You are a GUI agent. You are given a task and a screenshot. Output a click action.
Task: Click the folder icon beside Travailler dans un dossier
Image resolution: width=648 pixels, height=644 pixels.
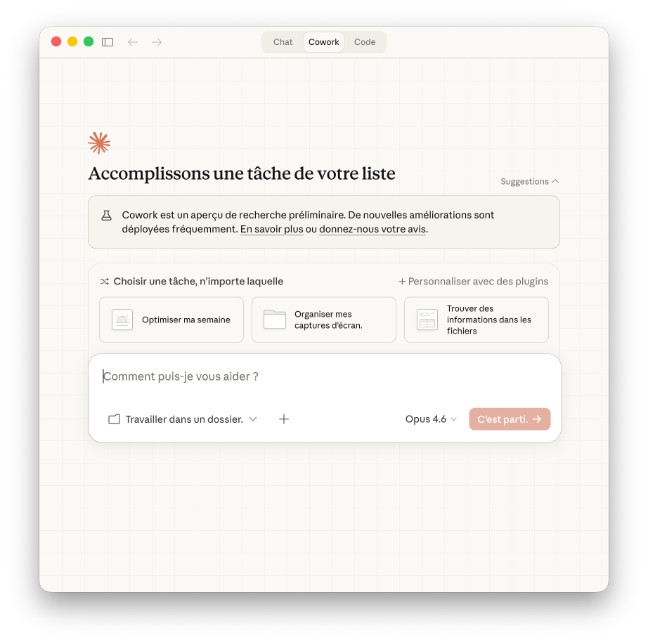pyautogui.click(x=114, y=419)
